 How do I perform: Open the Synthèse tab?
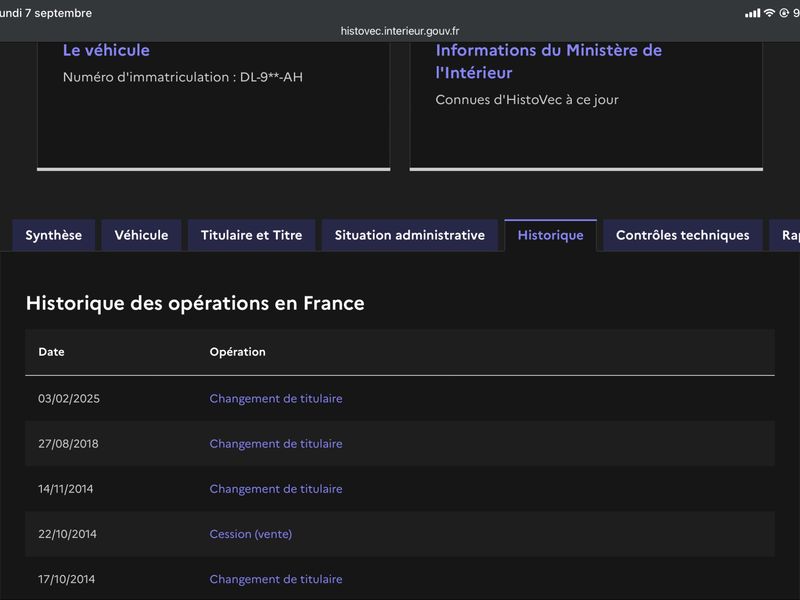(x=54, y=235)
